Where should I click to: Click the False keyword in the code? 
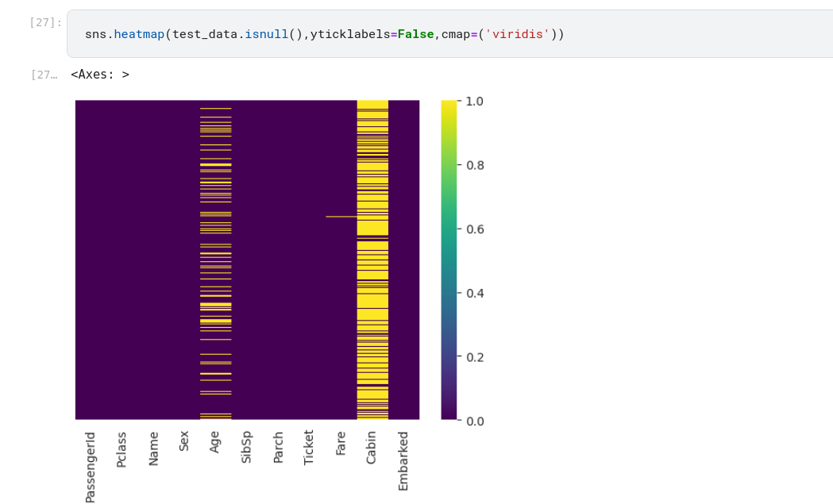(x=415, y=35)
